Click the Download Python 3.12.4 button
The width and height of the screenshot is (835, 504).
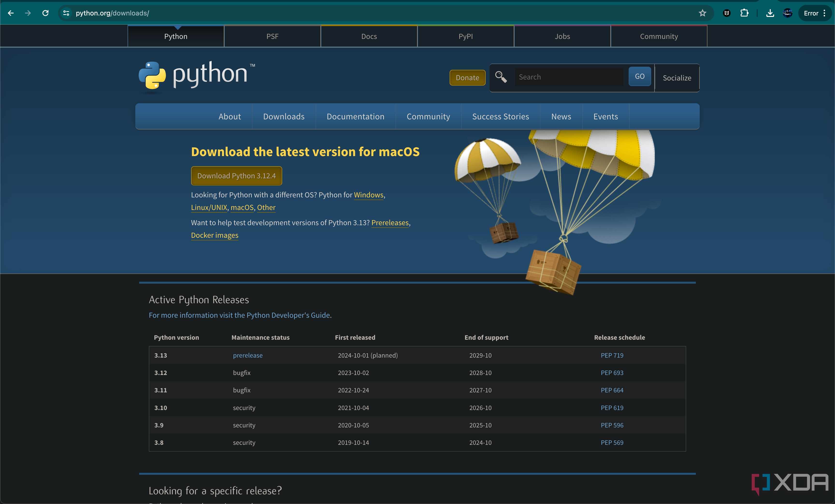click(236, 176)
